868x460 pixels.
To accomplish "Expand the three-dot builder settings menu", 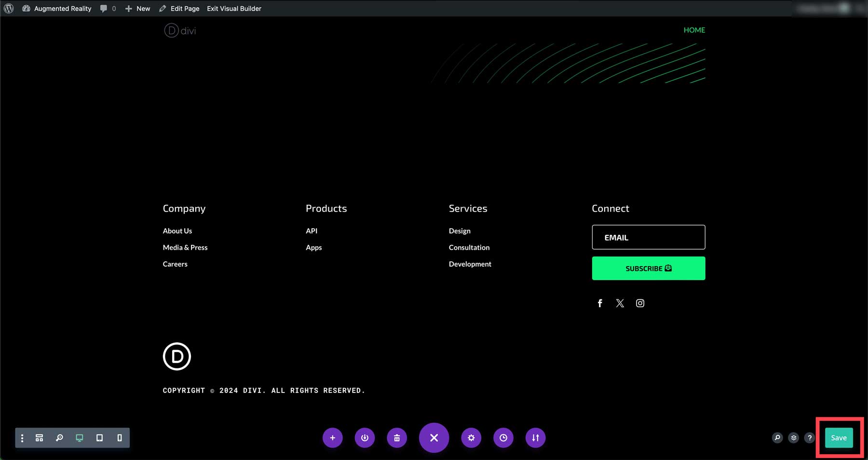I will pyautogui.click(x=22, y=438).
